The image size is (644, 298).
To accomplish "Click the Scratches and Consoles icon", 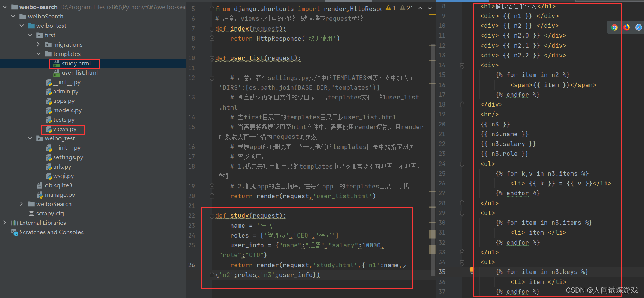I will [x=15, y=232].
